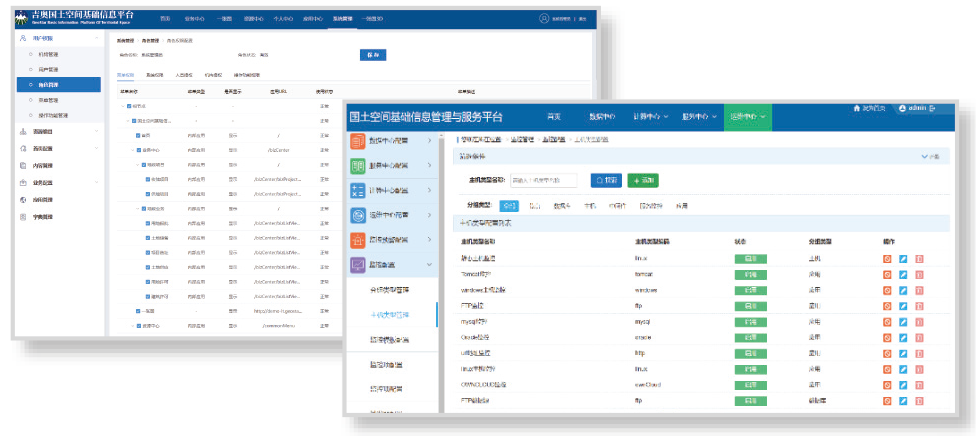The height and width of the screenshot is (436, 976).
Task: Click the logout icon beside admin
Action: [x=932, y=108]
